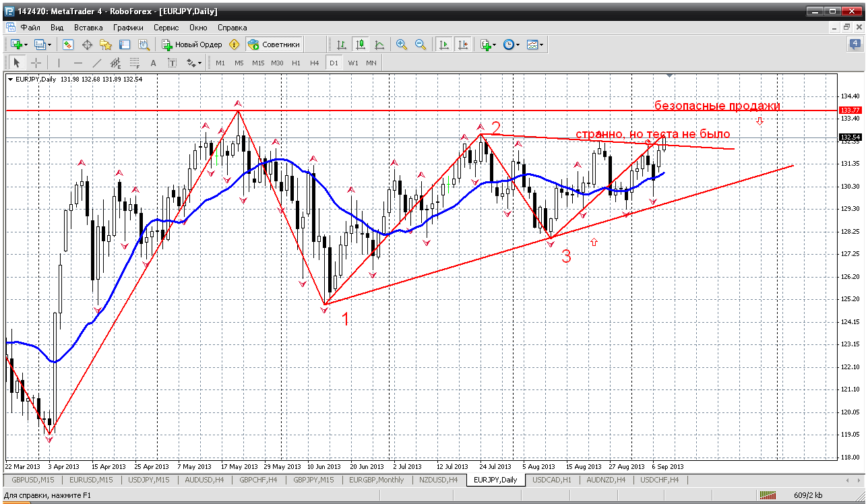Zoom out of the chart
This screenshot has height=504, width=868.
coord(421,44)
